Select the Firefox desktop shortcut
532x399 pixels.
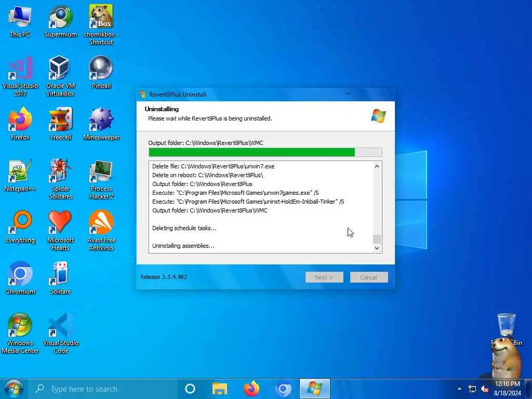coord(20,124)
